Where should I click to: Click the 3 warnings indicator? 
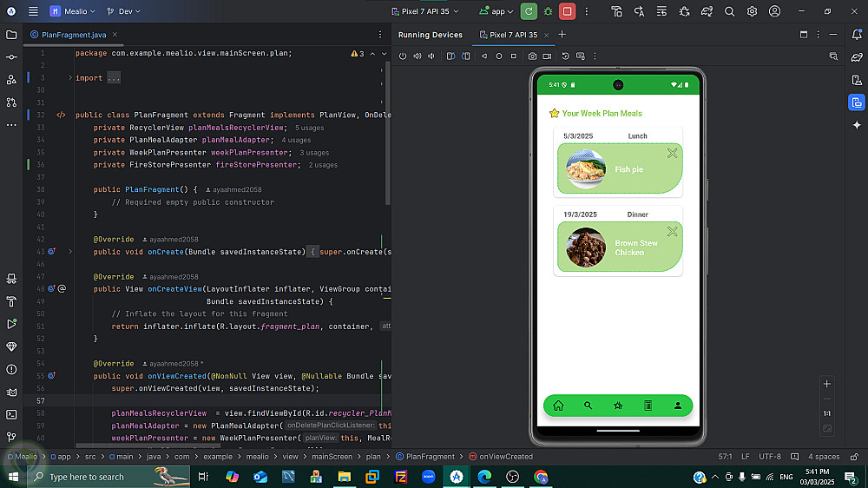(x=358, y=54)
